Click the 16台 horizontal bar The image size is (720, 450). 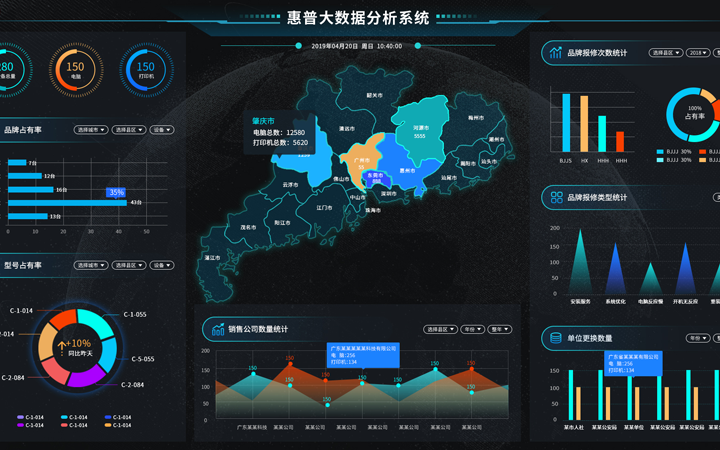tap(31, 190)
